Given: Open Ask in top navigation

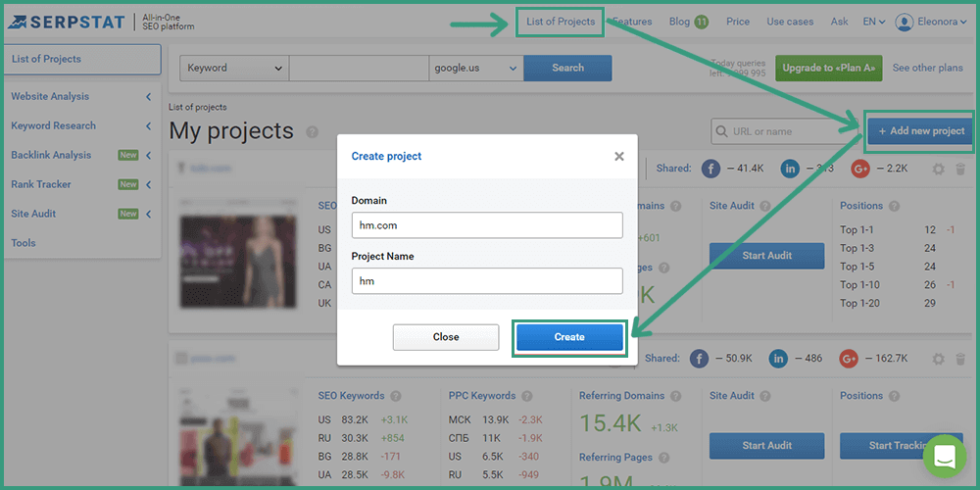Looking at the screenshot, I should (x=840, y=22).
